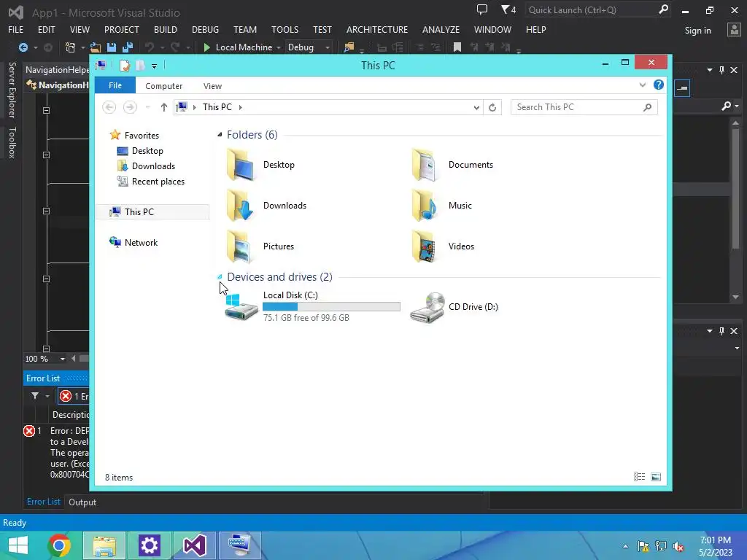The width and height of the screenshot is (747, 560).
Task: Click the Visual Studio editor vertical scrollbar
Action: click(x=735, y=210)
